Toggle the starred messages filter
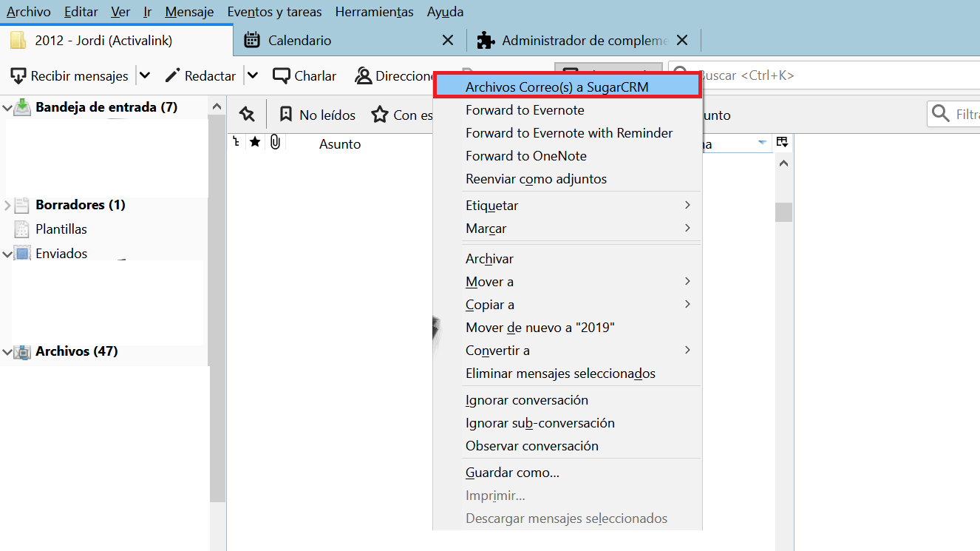 point(380,115)
